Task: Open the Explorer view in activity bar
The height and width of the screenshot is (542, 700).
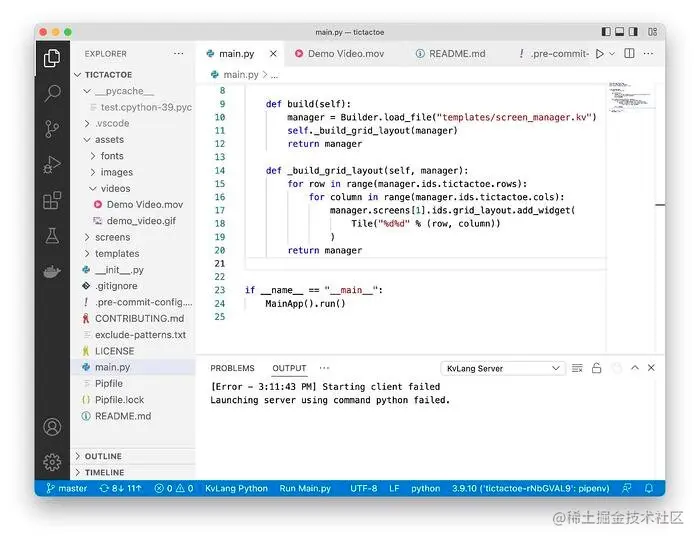Action: pos(52,58)
